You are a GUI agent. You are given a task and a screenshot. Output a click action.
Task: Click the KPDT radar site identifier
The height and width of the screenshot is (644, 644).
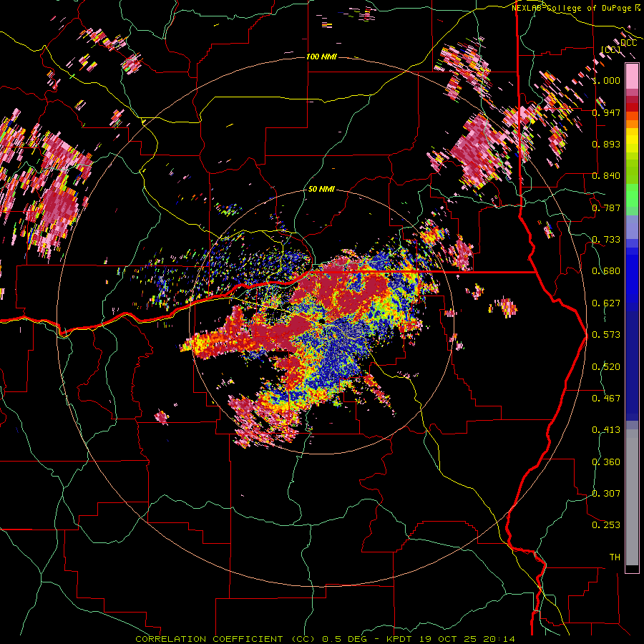click(401, 639)
